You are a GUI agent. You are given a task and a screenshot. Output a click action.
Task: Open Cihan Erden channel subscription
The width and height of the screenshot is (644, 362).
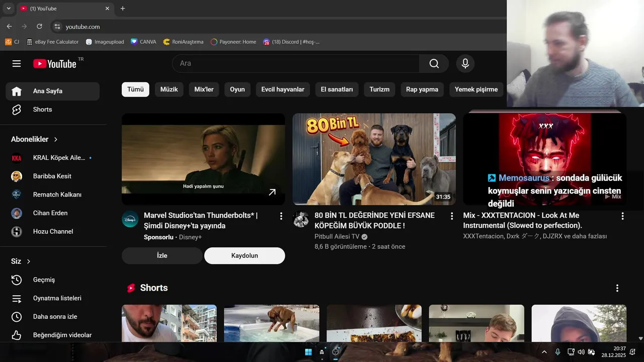[x=53, y=213]
